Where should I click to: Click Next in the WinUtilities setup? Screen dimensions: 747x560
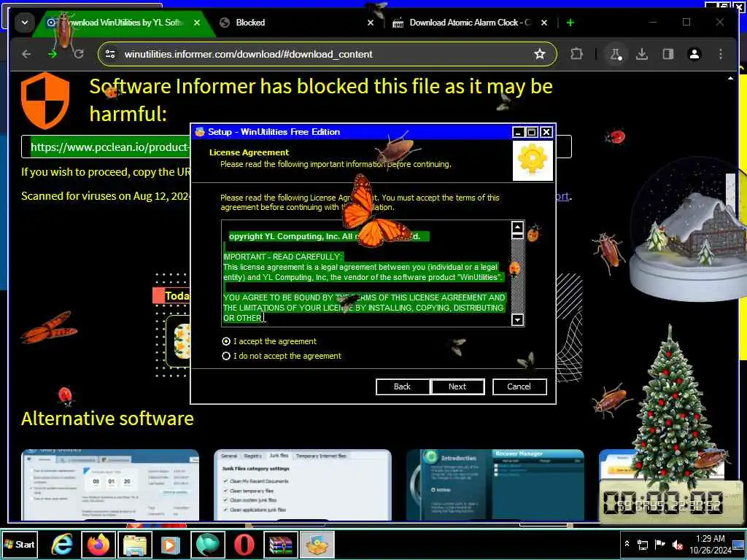[457, 386]
